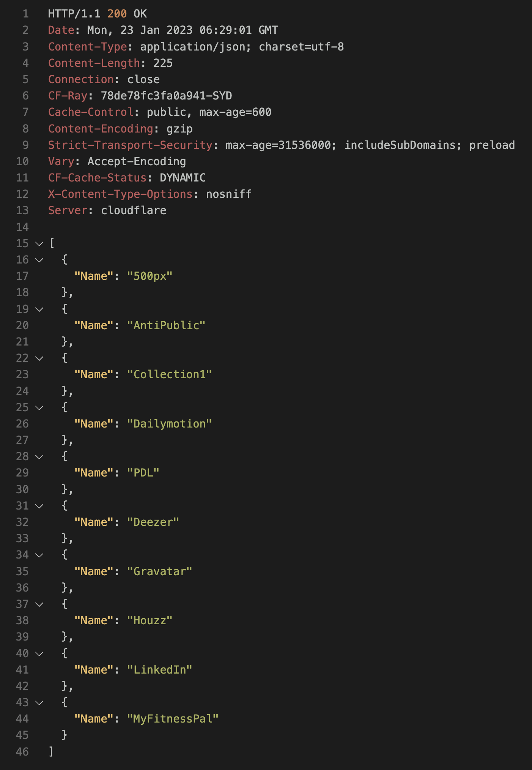Click the cloudflare Server value
532x770 pixels.
coord(134,210)
